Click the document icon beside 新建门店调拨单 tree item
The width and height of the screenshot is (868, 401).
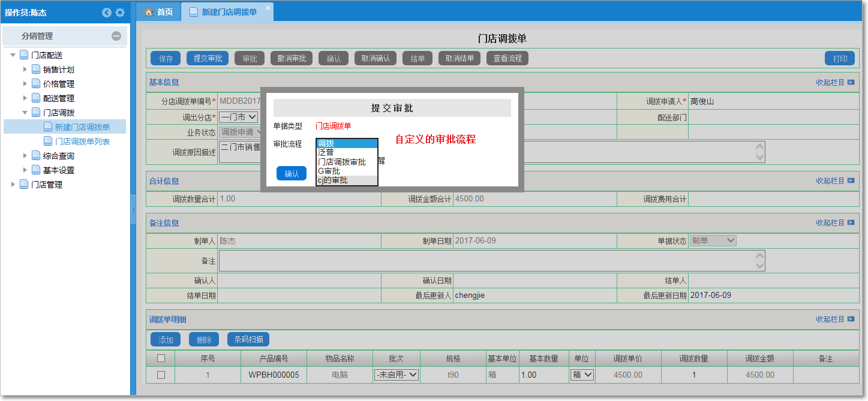click(49, 126)
